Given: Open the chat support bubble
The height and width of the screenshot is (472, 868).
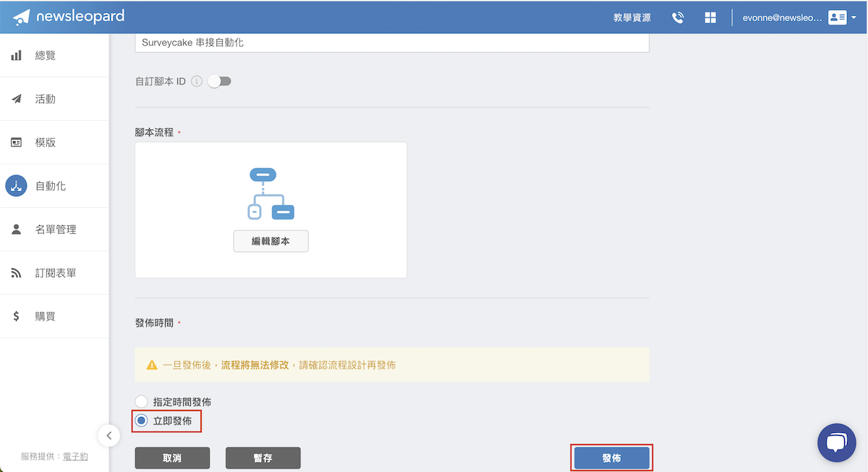Looking at the screenshot, I should [837, 442].
